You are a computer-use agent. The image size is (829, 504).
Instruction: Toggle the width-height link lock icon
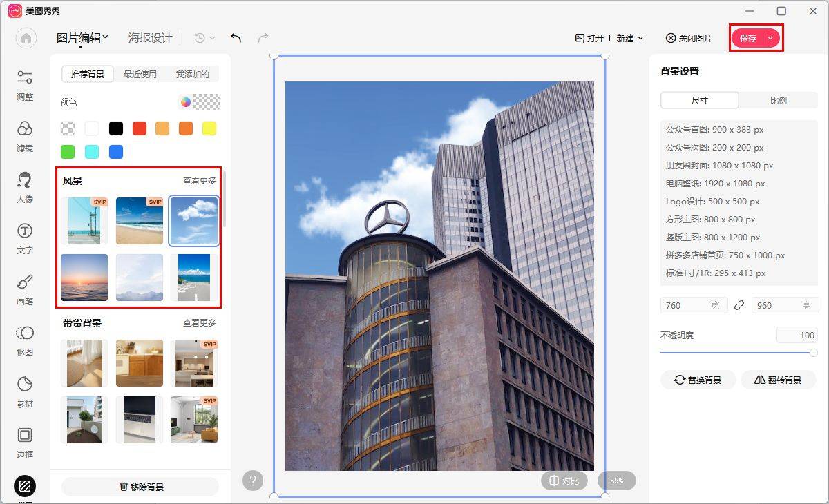[x=739, y=305]
